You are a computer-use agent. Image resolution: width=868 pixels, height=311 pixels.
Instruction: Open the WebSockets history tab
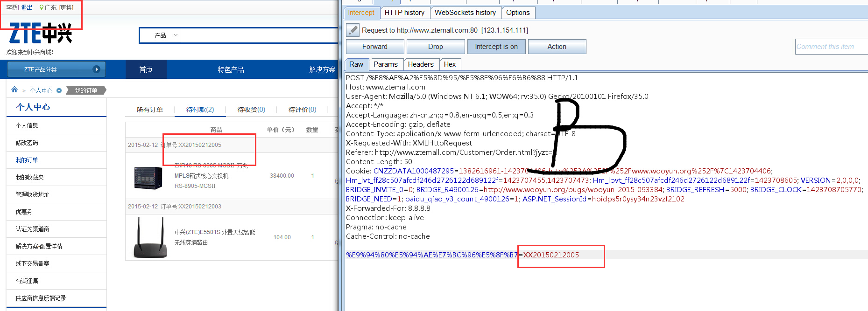(x=465, y=13)
